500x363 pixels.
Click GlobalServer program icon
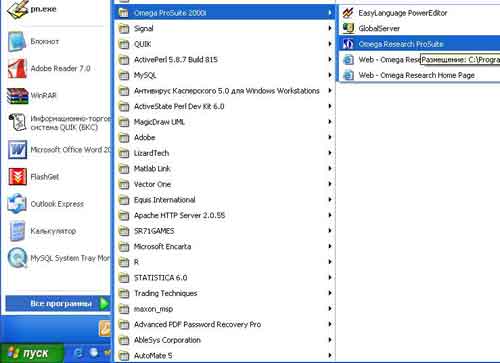(x=348, y=28)
